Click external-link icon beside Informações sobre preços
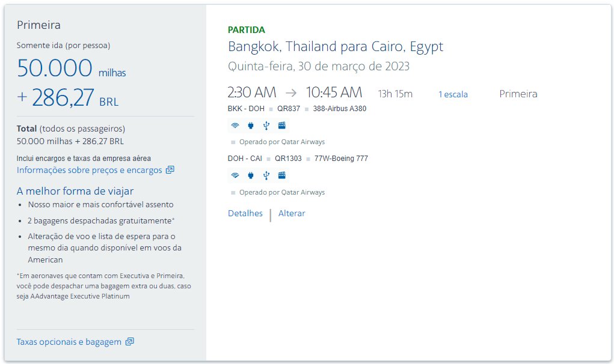Screen dimensions: 614x364 point(170,169)
